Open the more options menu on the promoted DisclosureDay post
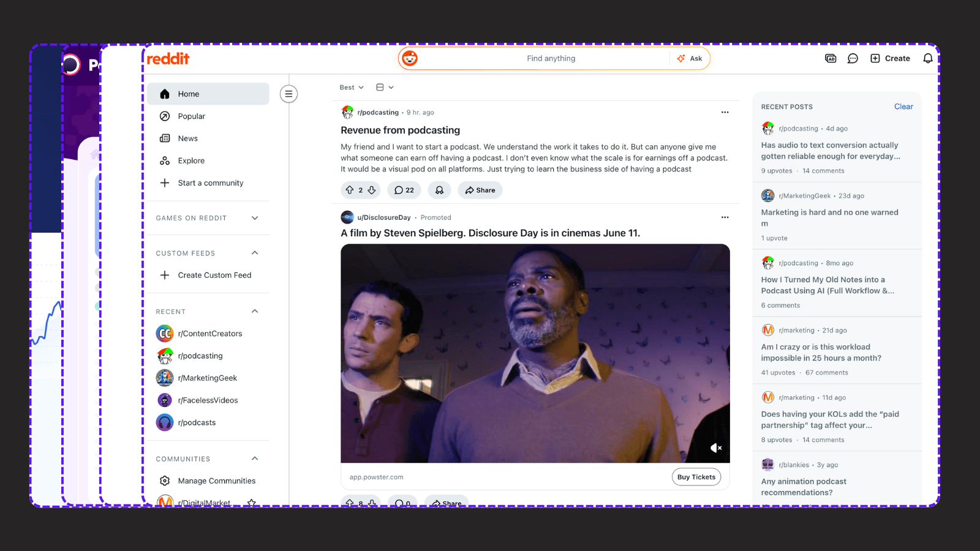This screenshot has width=980, height=551. click(725, 217)
